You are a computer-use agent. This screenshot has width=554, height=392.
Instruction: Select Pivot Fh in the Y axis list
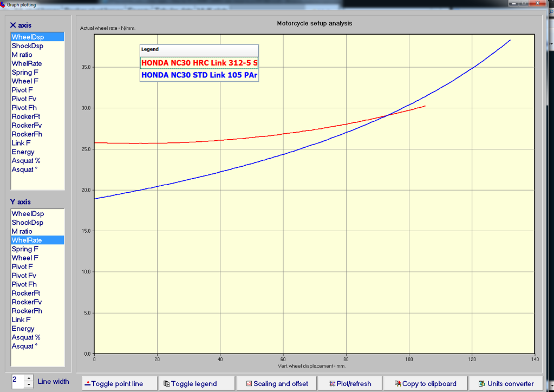37,284
